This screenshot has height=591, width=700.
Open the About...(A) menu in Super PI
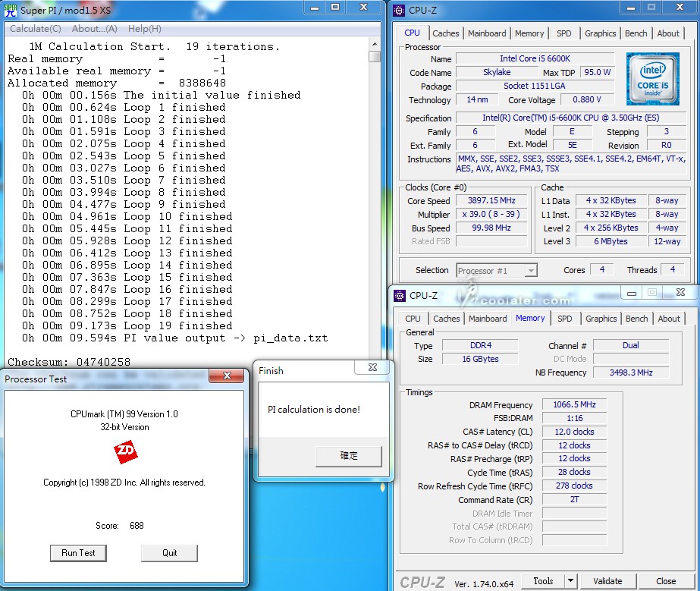[94, 29]
